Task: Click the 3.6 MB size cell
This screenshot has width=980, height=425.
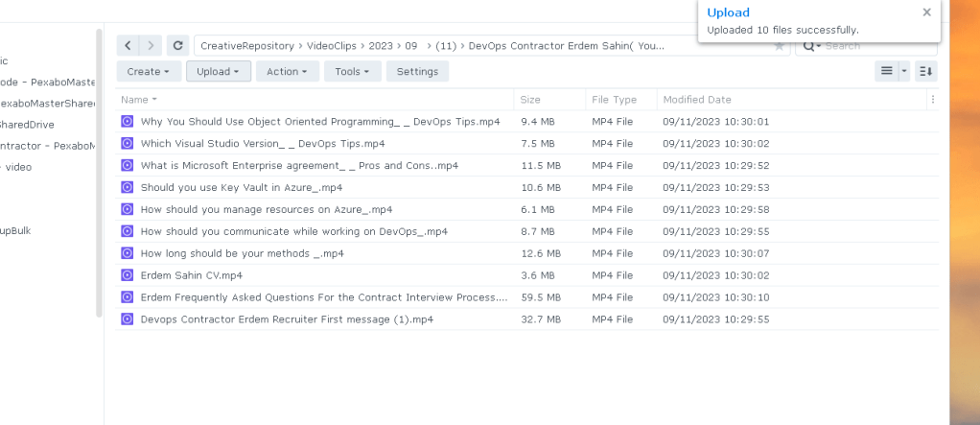Action: click(538, 275)
